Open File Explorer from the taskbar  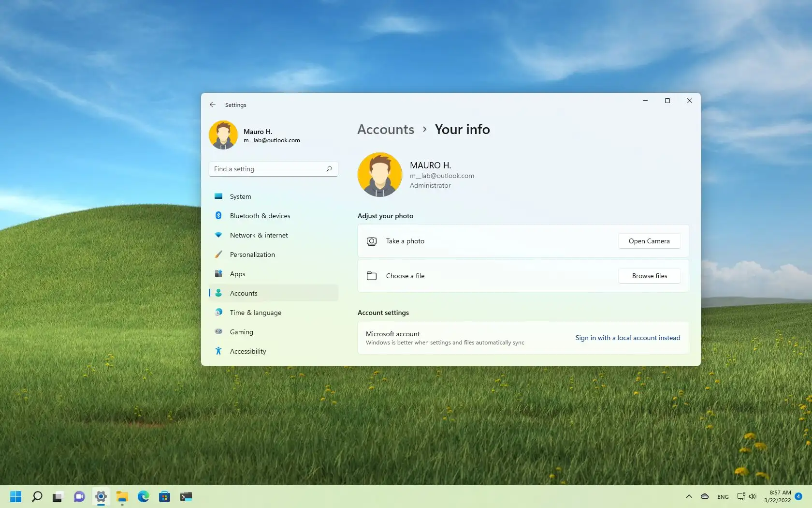[x=122, y=496]
